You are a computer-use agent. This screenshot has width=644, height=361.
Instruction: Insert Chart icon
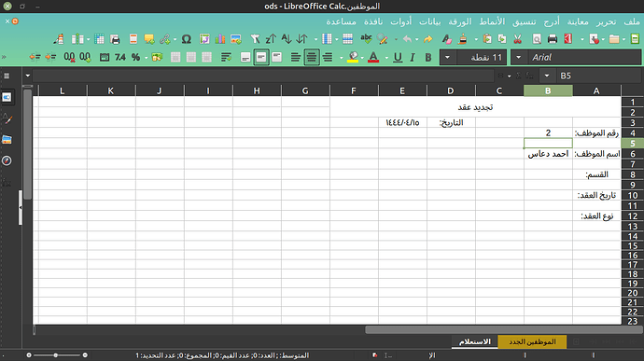pyautogui.click(x=220, y=39)
